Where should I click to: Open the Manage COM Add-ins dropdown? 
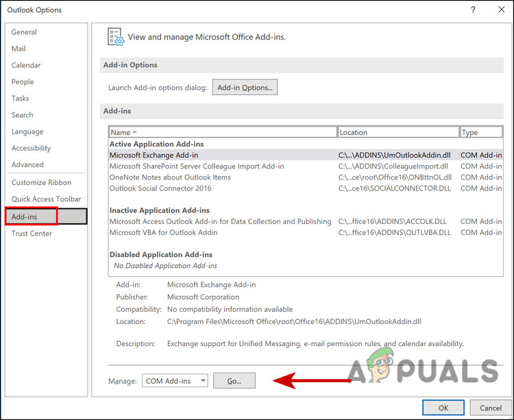click(x=175, y=381)
